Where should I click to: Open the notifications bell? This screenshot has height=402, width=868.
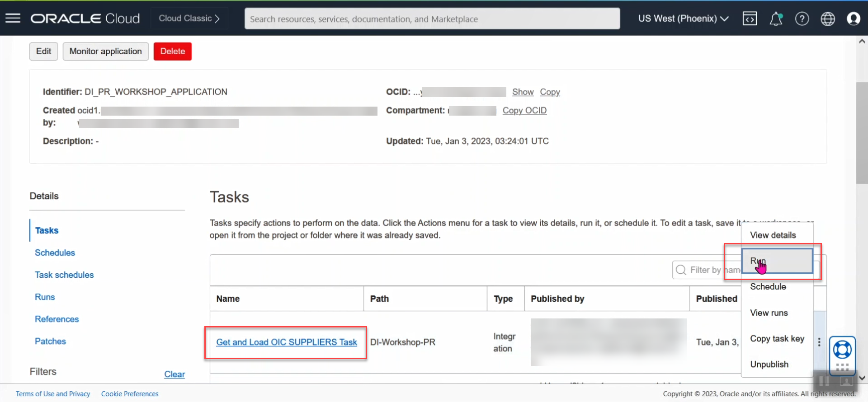click(x=776, y=19)
